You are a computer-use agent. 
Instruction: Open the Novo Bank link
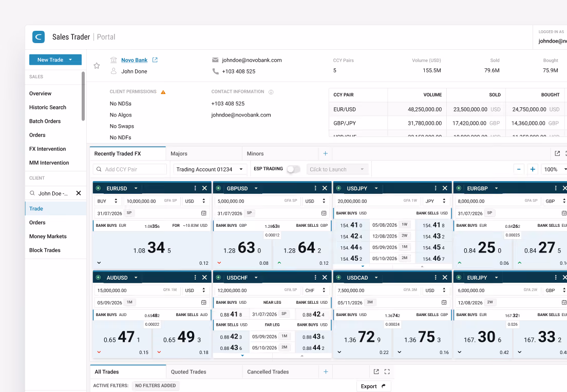134,60
